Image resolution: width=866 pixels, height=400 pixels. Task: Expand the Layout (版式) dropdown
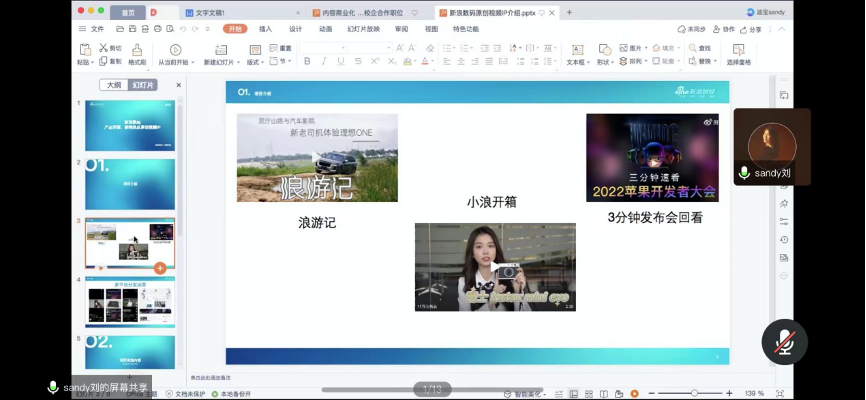(256, 61)
